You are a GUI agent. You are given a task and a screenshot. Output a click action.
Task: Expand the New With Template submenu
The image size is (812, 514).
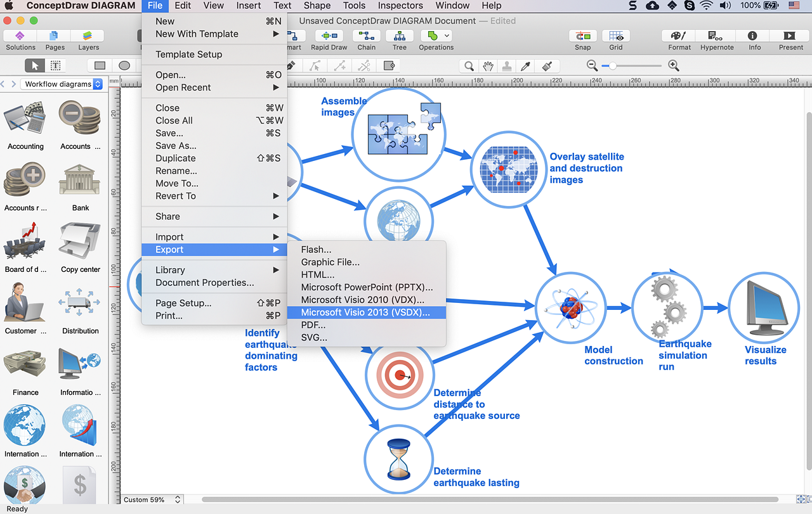[214, 34]
